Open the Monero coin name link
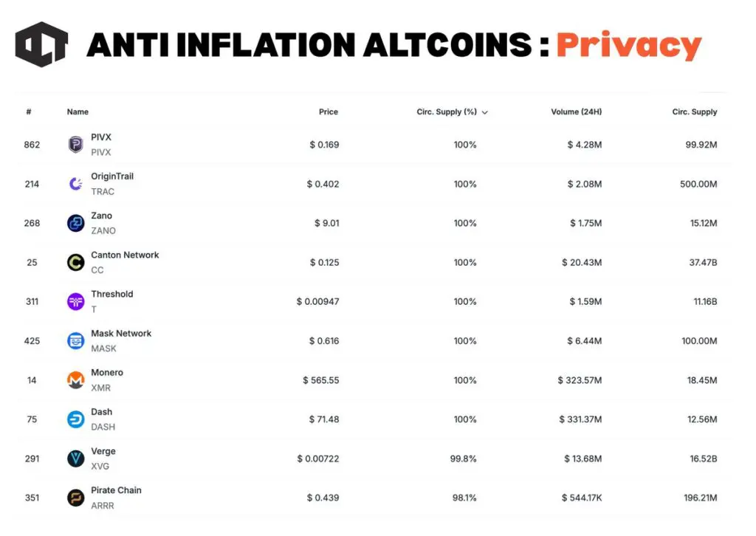This screenshot has height=536, width=756. 107,373
